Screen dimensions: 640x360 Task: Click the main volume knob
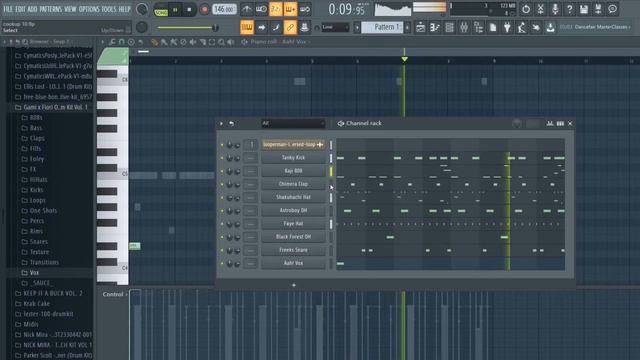pyautogui.click(x=142, y=9)
